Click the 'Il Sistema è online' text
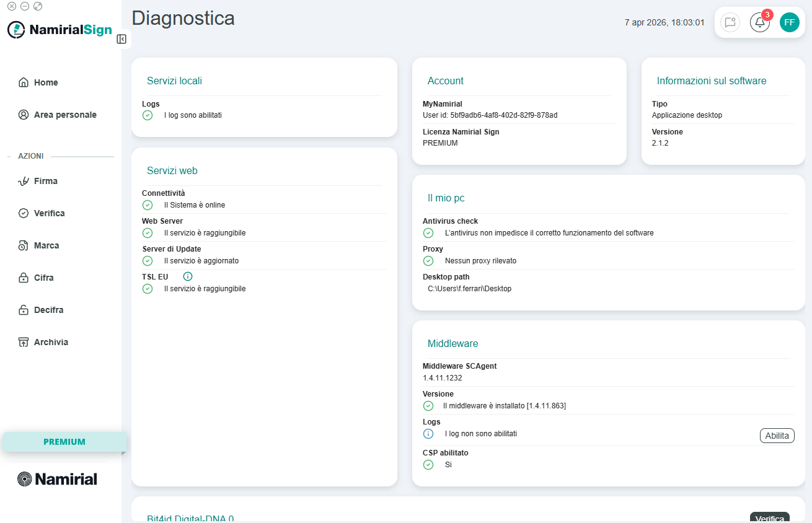Image resolution: width=812 pixels, height=523 pixels. click(x=195, y=205)
